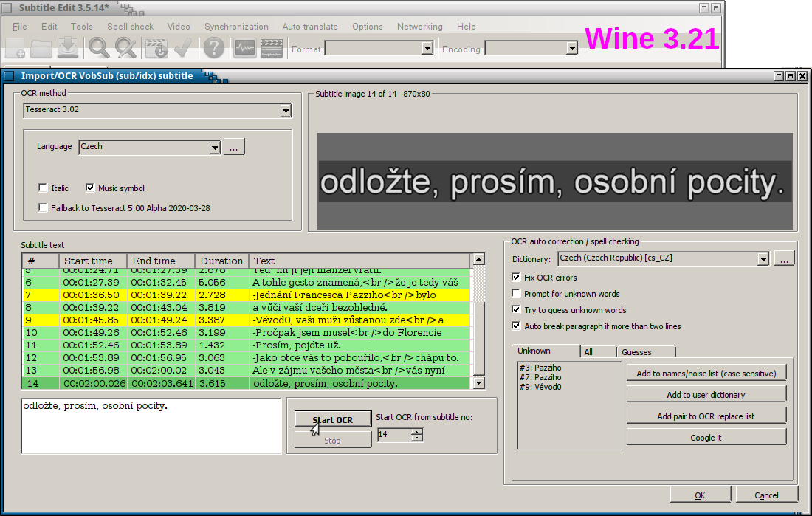This screenshot has width=812, height=516.
Task: Run spell check from the toolbar
Action: [182, 47]
